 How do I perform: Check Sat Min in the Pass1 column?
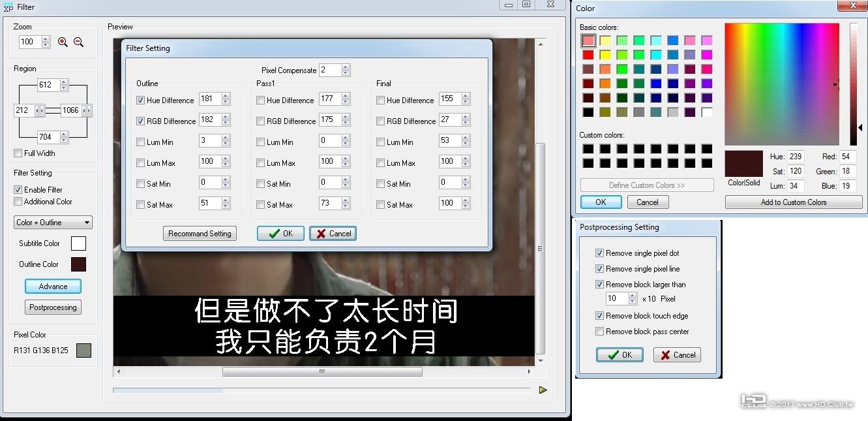point(261,183)
